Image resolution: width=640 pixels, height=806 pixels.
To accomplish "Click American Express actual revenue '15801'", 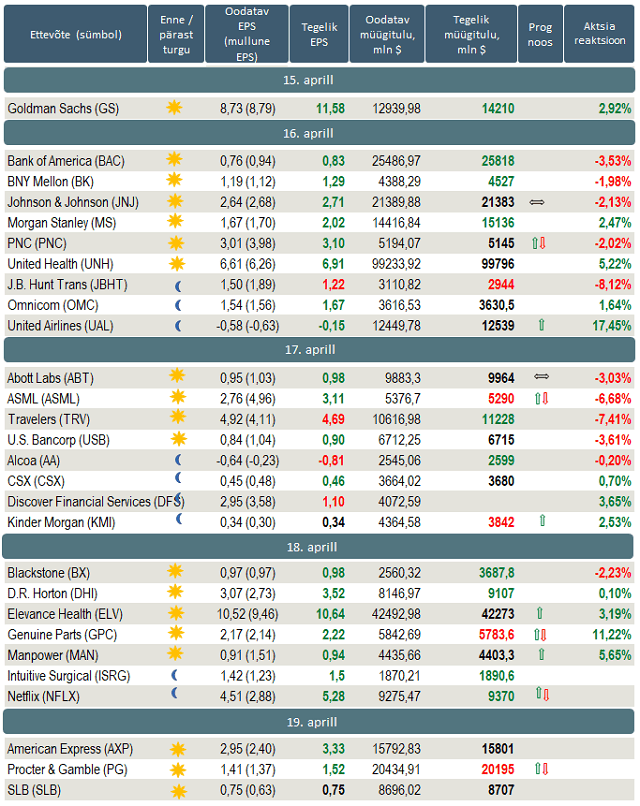I will coord(498,749).
